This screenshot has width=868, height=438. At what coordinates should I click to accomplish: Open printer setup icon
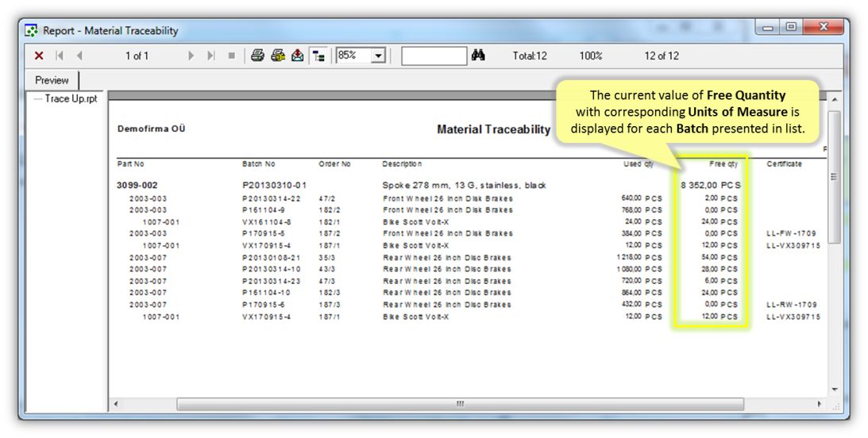coord(277,56)
